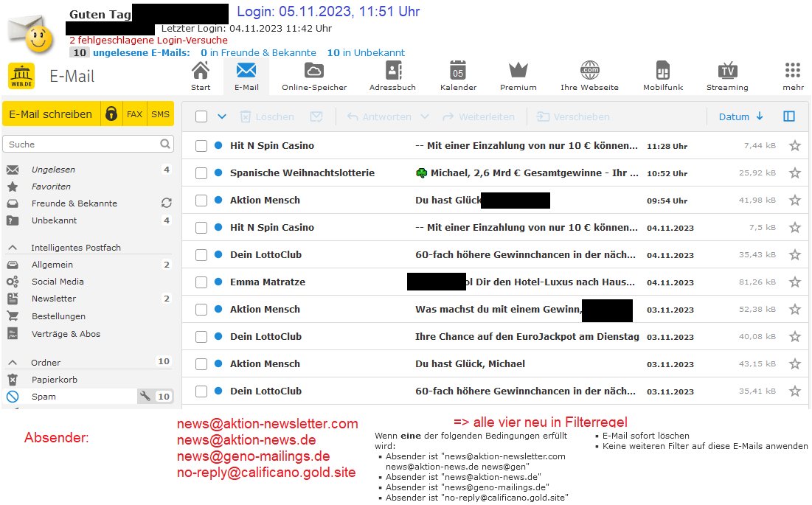
Task: Star the 11:28 Uhr Hit N Spin Casino email
Action: (794, 145)
